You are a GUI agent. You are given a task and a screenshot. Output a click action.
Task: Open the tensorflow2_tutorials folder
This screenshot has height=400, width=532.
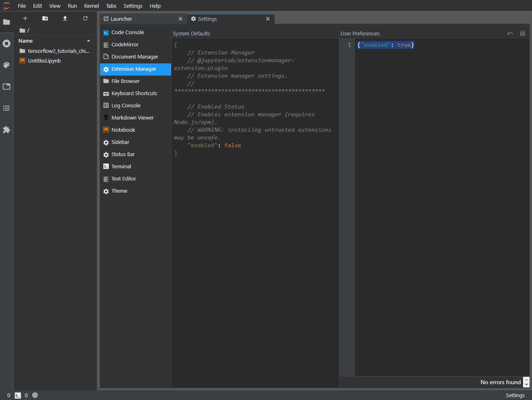58,51
